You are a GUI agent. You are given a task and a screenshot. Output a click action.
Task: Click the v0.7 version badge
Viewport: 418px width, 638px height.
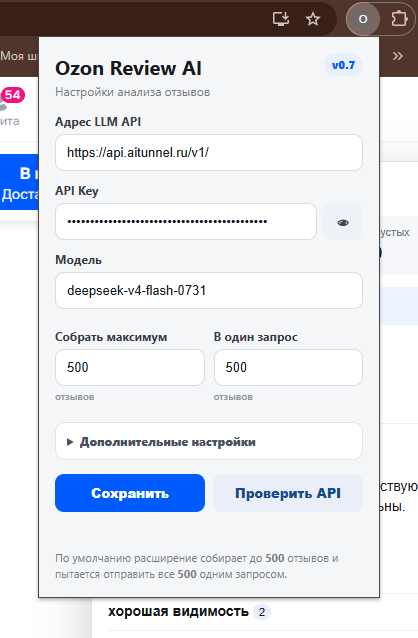click(343, 65)
